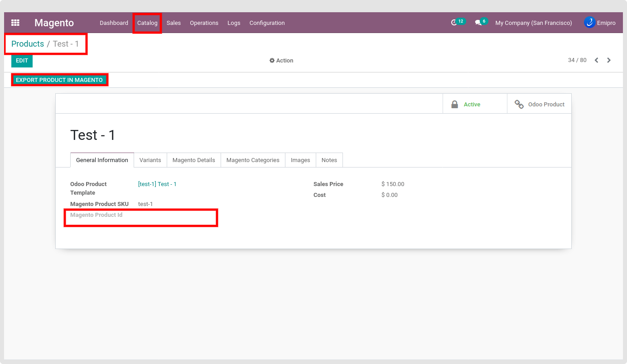Click the Cost field label

point(320,195)
